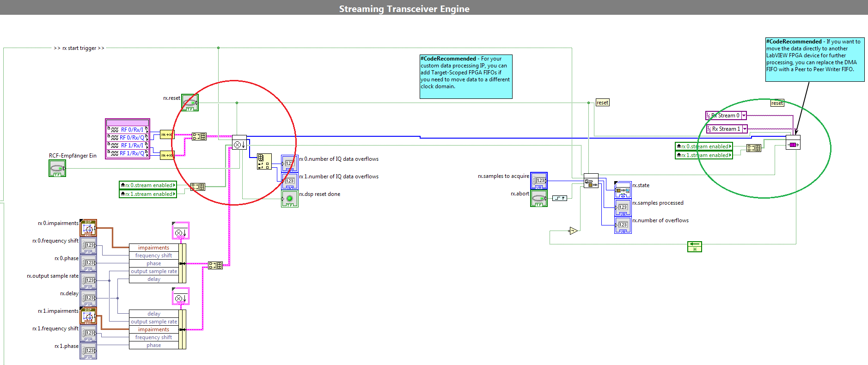Click the rx.samples processed indicator terminal
The height and width of the screenshot is (365, 868).
[x=623, y=207]
